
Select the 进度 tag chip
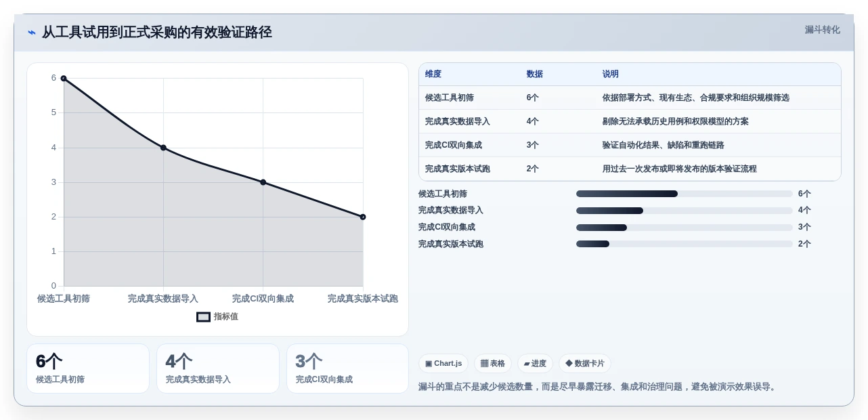point(535,364)
